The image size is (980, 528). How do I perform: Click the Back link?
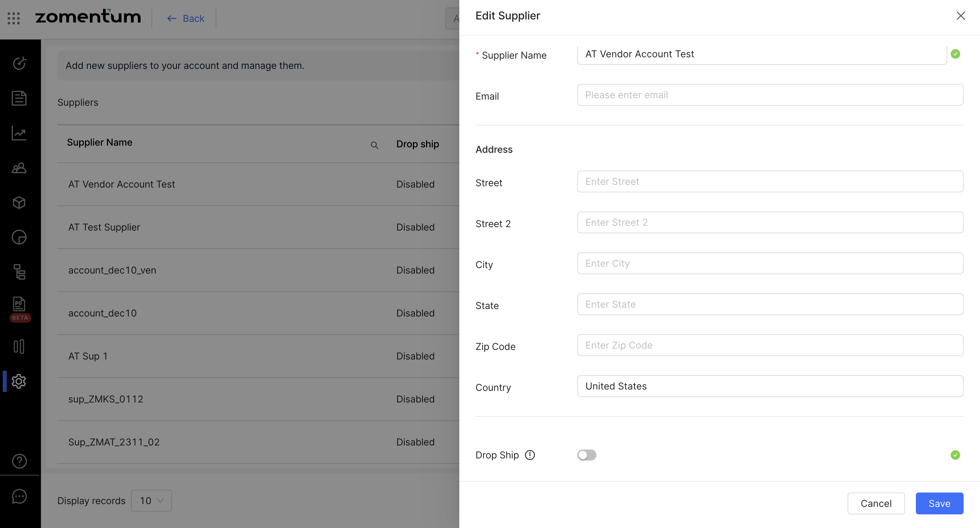[x=186, y=18]
